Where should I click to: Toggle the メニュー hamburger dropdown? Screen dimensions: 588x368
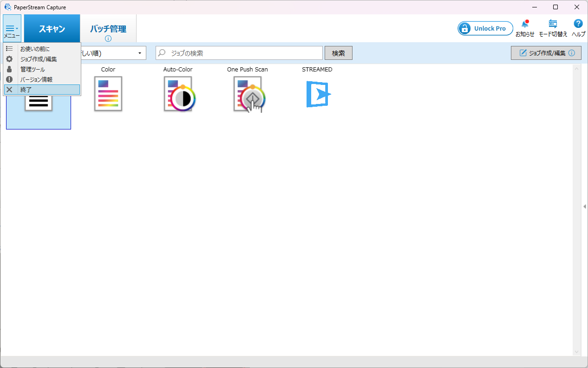coord(12,29)
